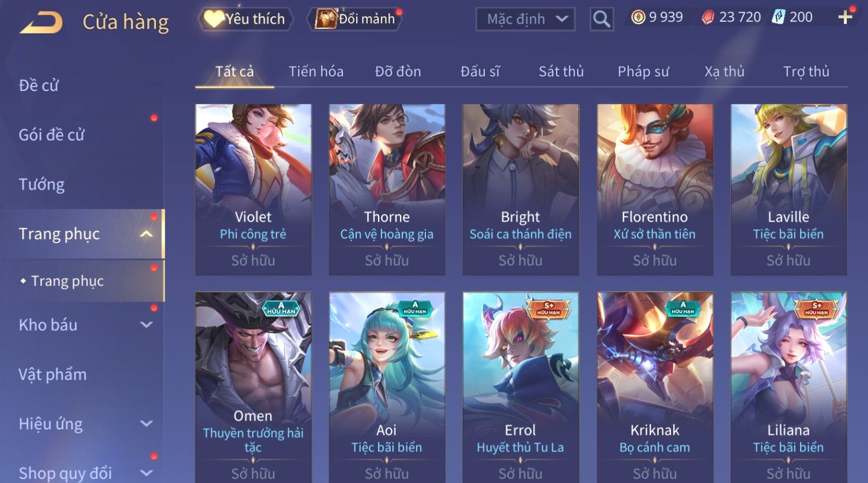
Task: Click the gold coin currency icon
Action: tap(638, 17)
